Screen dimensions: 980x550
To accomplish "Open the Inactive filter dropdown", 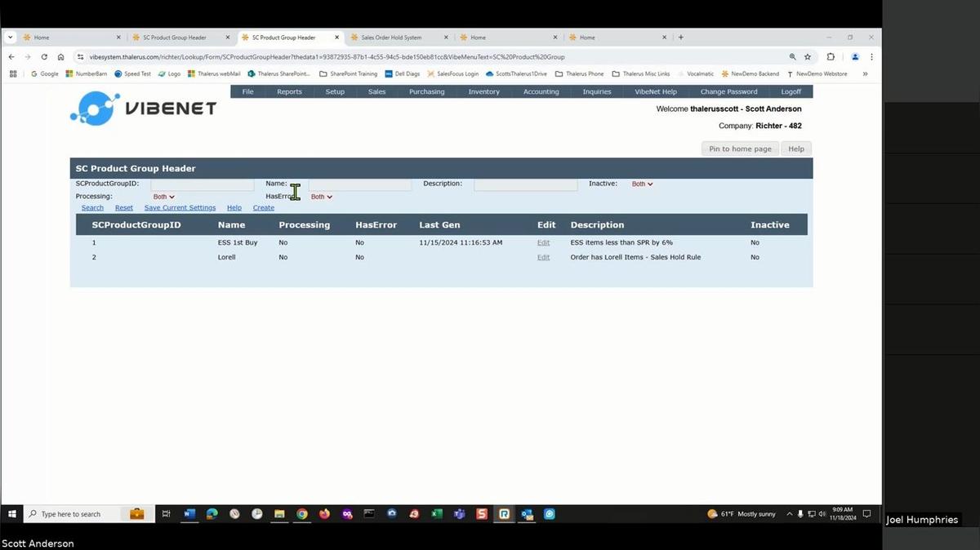I will click(x=641, y=184).
